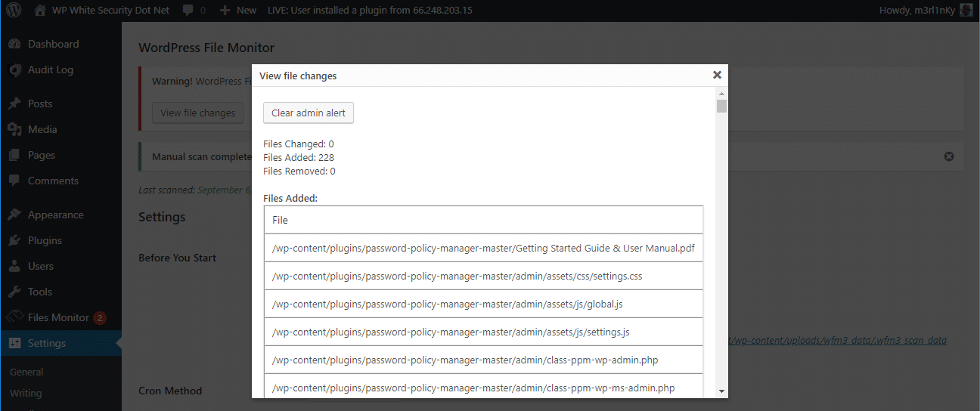Click the Dashboard gauge icon
The image size is (980, 411).
tap(14, 44)
